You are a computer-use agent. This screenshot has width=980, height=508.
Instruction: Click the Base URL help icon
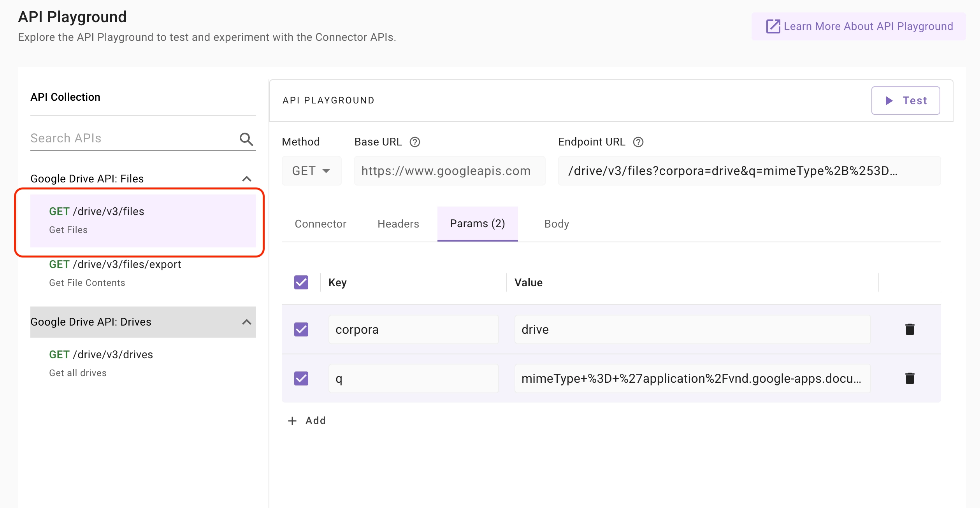pos(415,142)
